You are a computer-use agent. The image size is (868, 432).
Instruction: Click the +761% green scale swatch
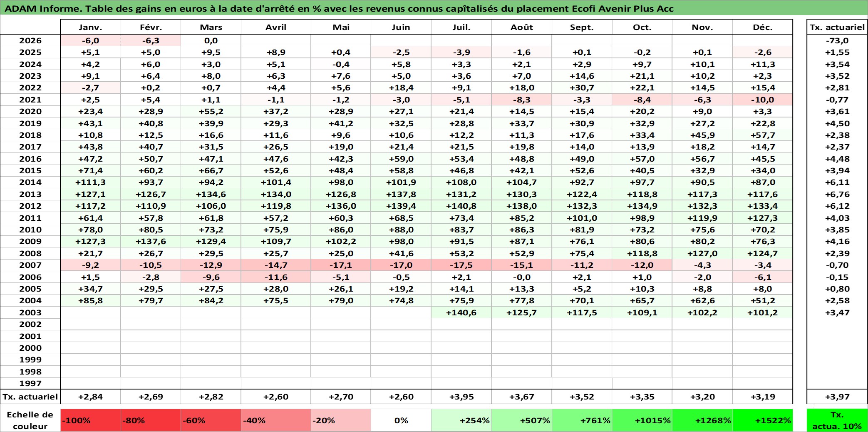582,420
